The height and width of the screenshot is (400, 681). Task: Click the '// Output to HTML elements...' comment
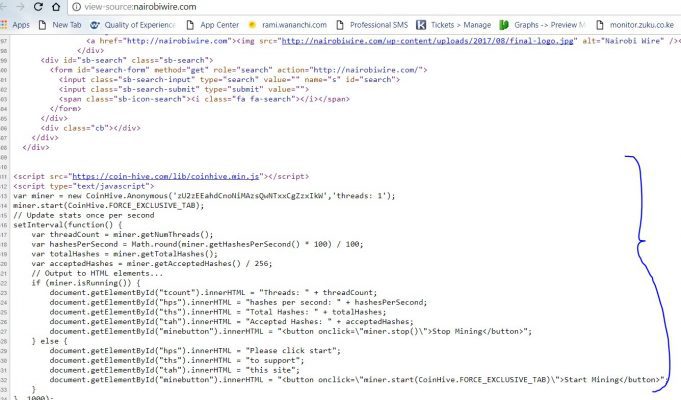(97, 273)
